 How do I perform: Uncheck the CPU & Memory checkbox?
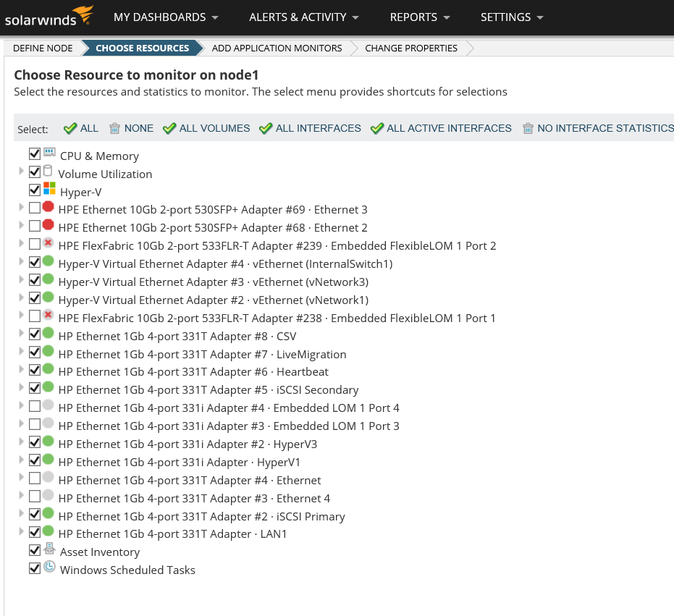coord(35,153)
